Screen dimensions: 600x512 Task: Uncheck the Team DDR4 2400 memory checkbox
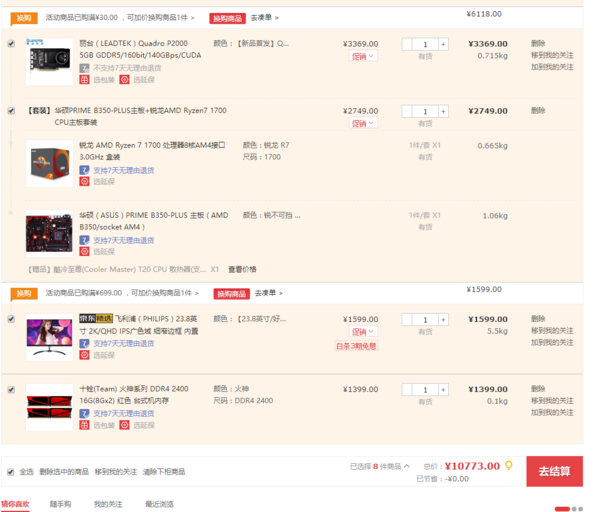11,390
